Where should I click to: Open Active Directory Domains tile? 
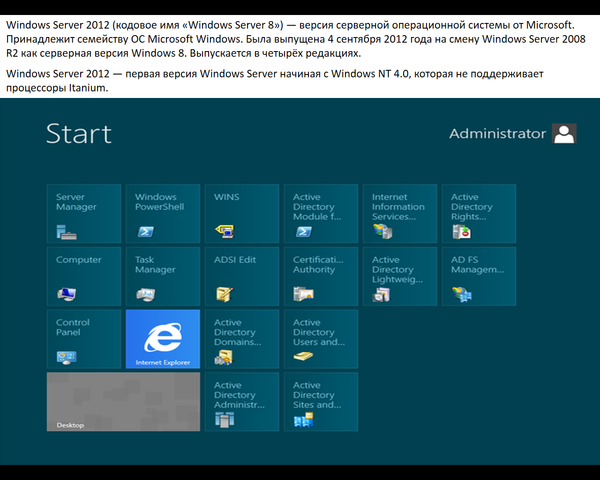(x=241, y=339)
